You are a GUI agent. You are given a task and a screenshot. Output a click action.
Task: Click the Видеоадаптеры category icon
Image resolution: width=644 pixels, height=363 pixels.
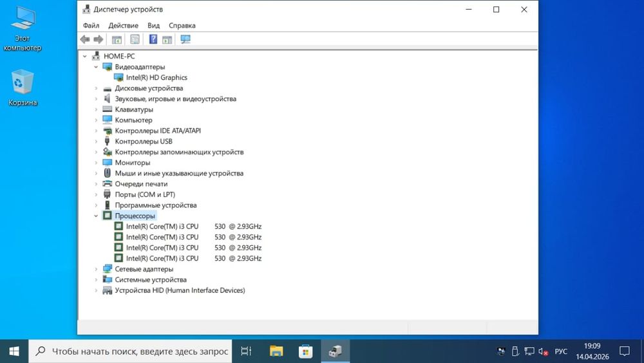[107, 66]
